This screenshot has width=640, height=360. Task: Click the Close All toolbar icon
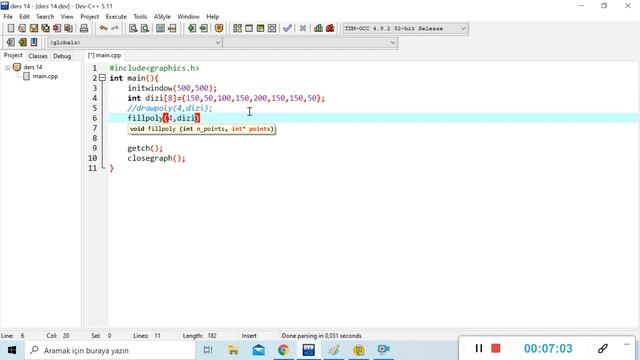[69, 28]
